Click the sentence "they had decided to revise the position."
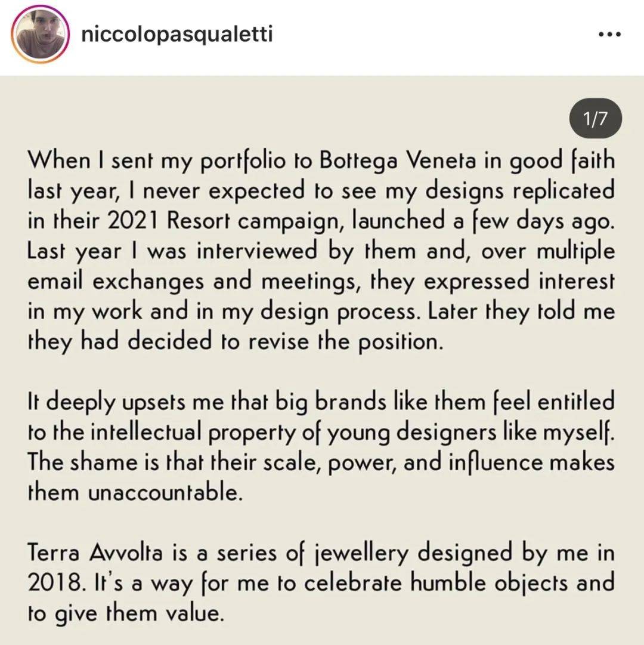 click(236, 342)
